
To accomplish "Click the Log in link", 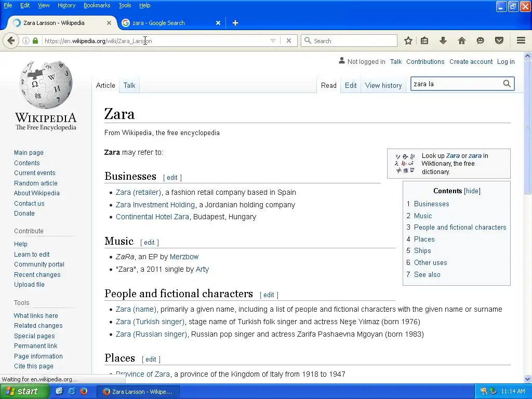I will click(506, 62).
